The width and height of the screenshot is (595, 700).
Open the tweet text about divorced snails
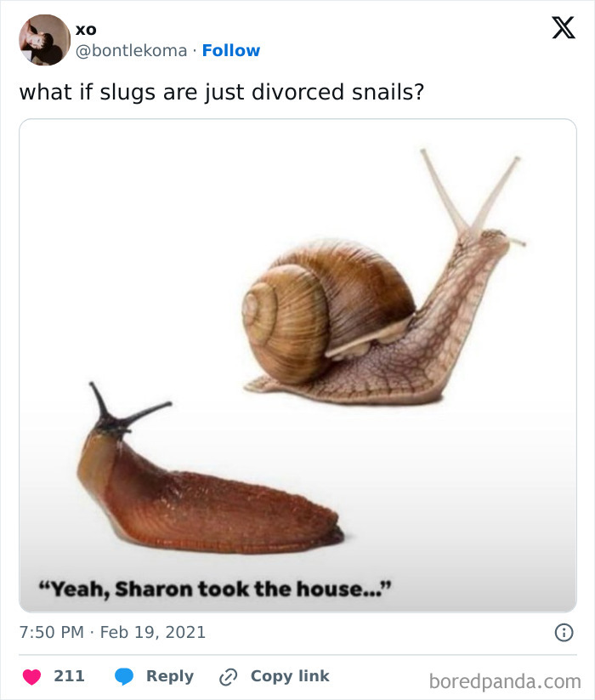point(221,92)
